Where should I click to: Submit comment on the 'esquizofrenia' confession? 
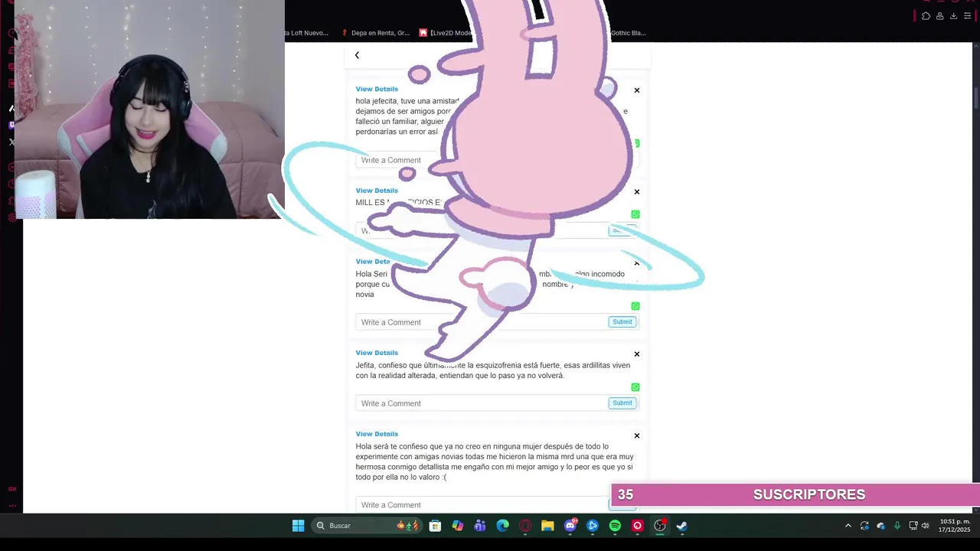622,403
